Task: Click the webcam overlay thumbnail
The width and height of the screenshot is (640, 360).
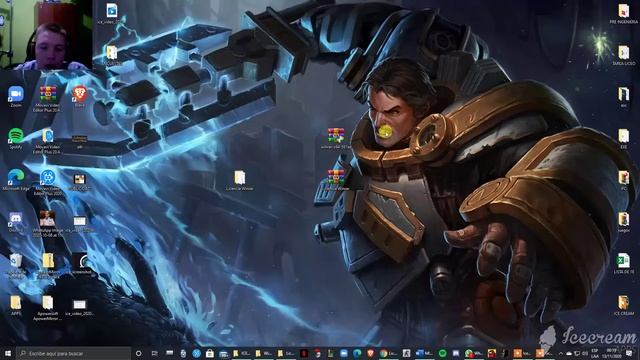Action: point(46,35)
